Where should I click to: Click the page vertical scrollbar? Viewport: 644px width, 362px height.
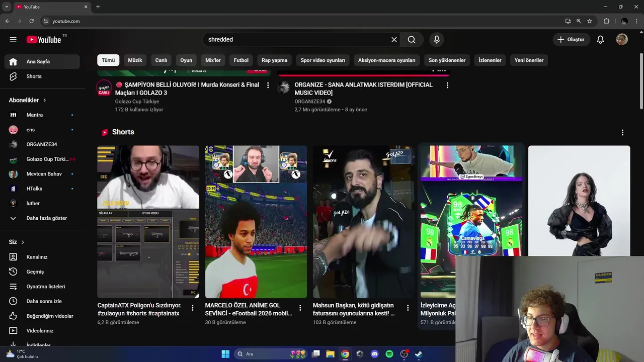click(641, 80)
